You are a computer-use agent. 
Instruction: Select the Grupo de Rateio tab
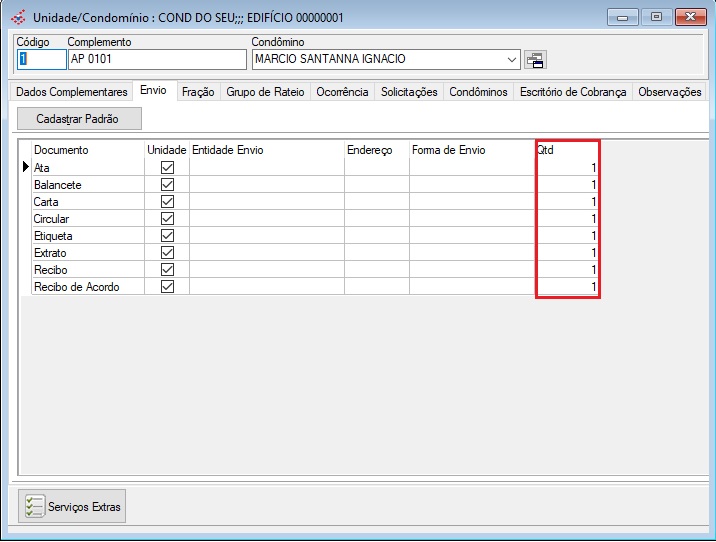pyautogui.click(x=264, y=92)
